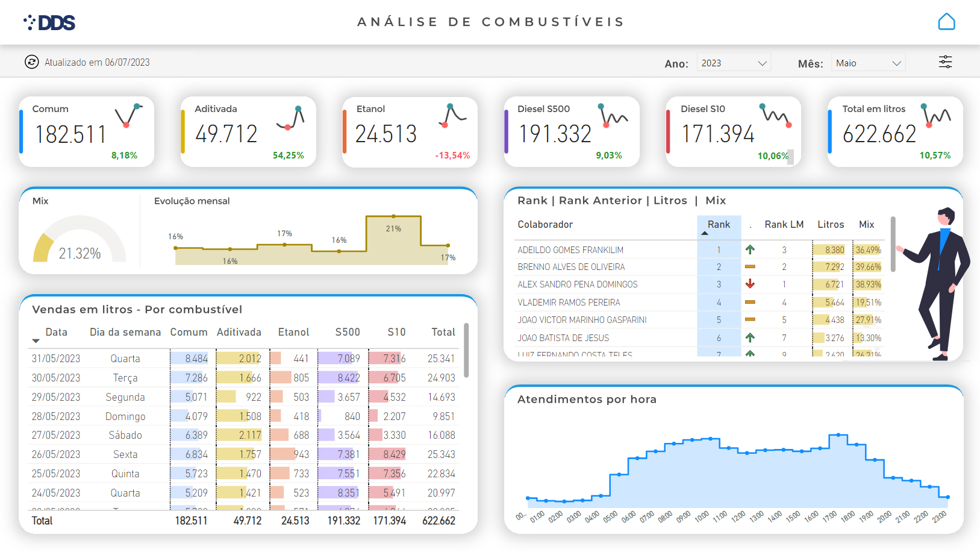Click the DDS logo
The width and height of the screenshot is (980, 552).
(49, 23)
